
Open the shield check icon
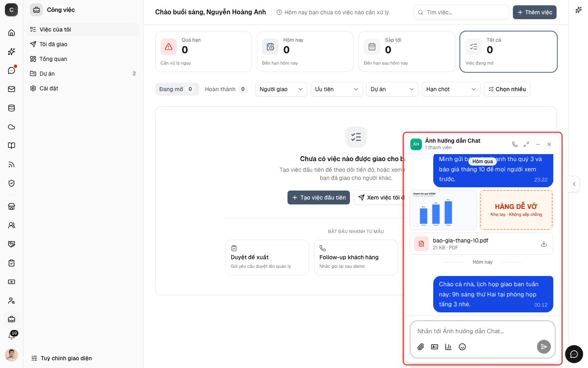point(11,183)
